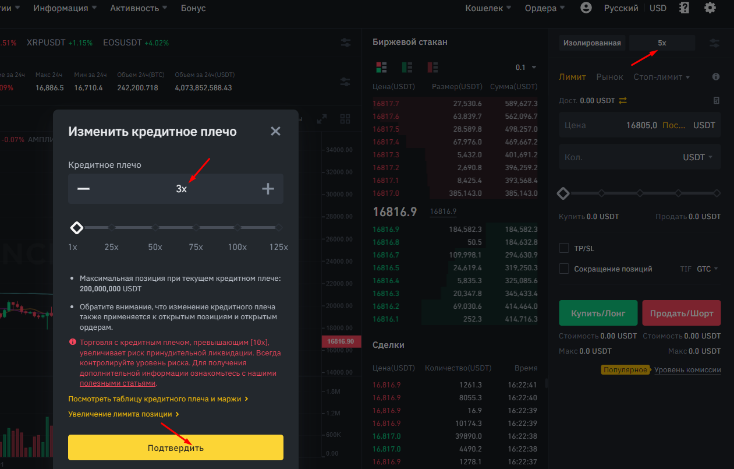Select the 50x leverage slider mark
The image size is (734, 469).
(155, 228)
